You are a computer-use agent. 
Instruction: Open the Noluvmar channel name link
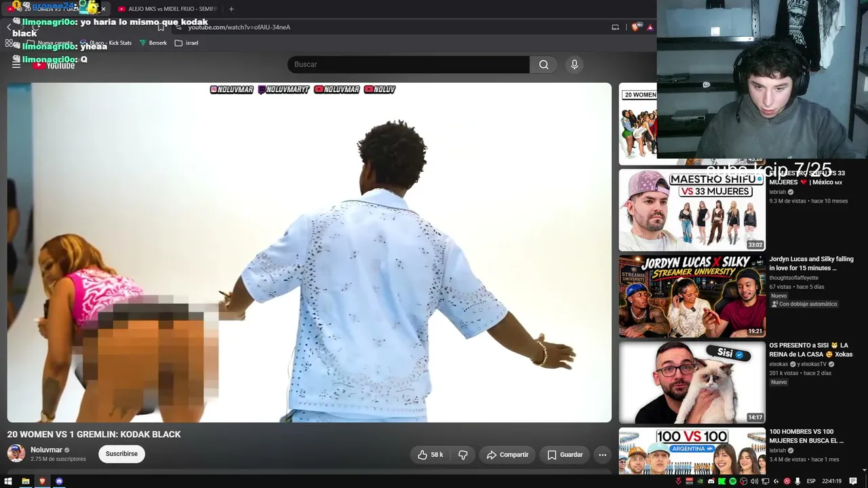pyautogui.click(x=46, y=450)
